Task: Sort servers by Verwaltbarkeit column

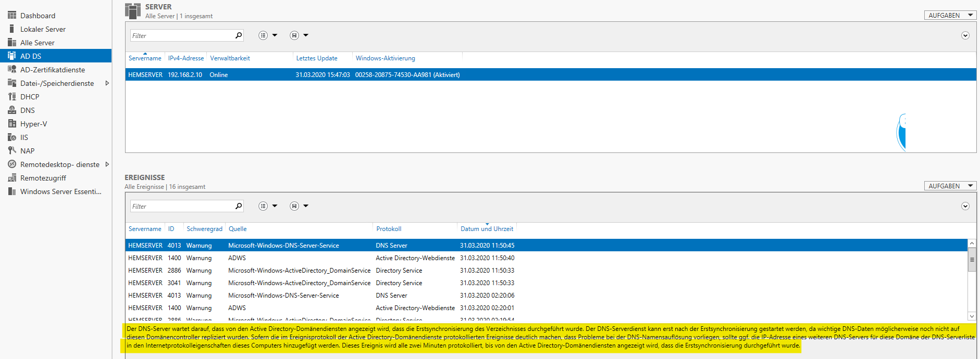Action: [230, 58]
